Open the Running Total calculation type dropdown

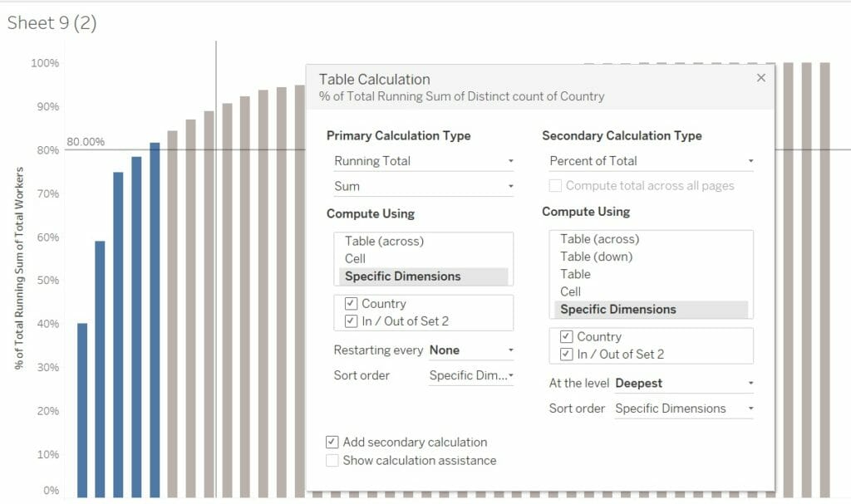point(423,161)
